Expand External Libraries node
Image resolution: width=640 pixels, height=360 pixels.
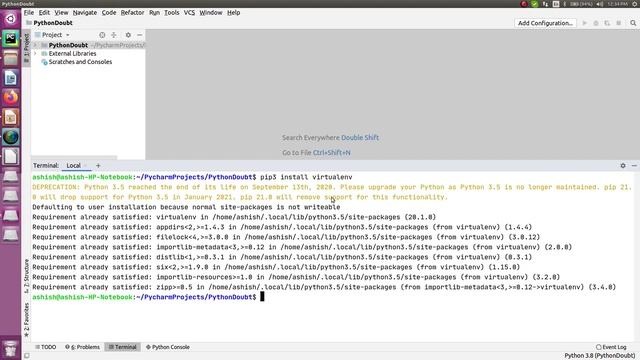36,53
